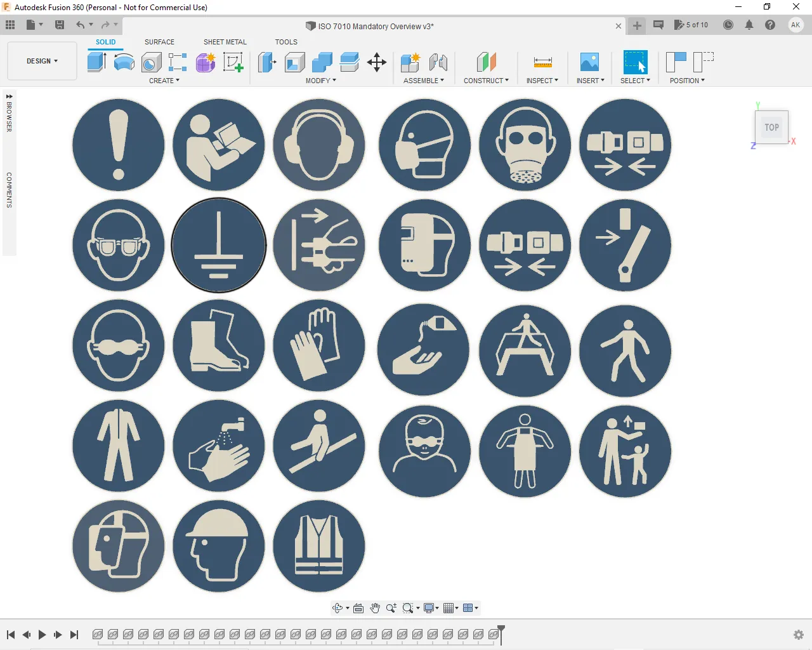Viewport: 812px width, 650px height.
Task: Switch to the Sheet Metal tab
Action: [x=225, y=42]
